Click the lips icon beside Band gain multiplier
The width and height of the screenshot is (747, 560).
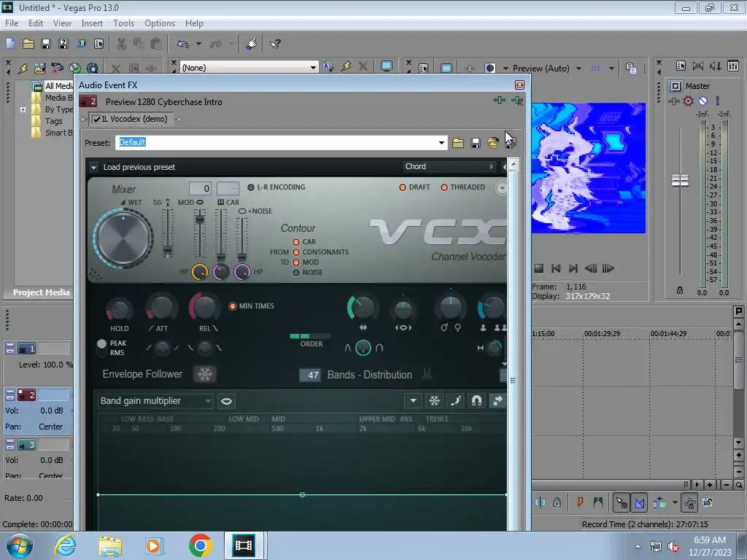pyautogui.click(x=226, y=401)
